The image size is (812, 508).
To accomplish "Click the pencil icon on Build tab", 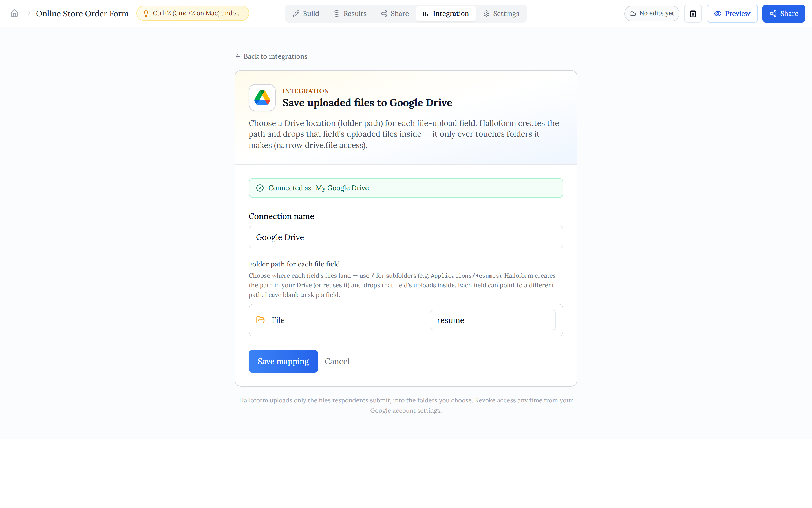I will [296, 14].
